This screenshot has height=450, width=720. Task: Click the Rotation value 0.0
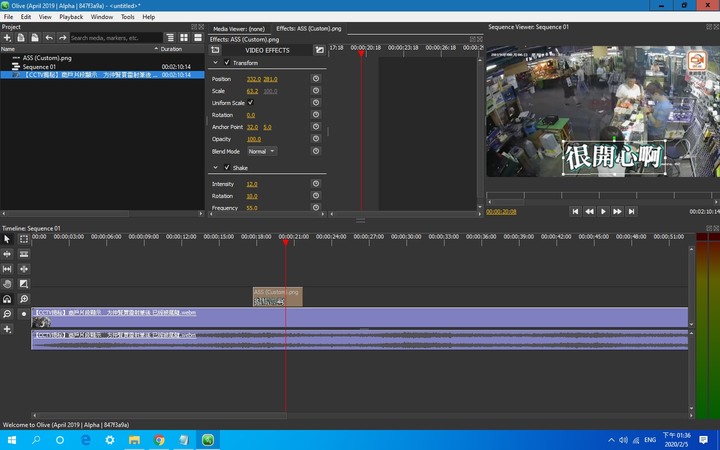(x=251, y=115)
